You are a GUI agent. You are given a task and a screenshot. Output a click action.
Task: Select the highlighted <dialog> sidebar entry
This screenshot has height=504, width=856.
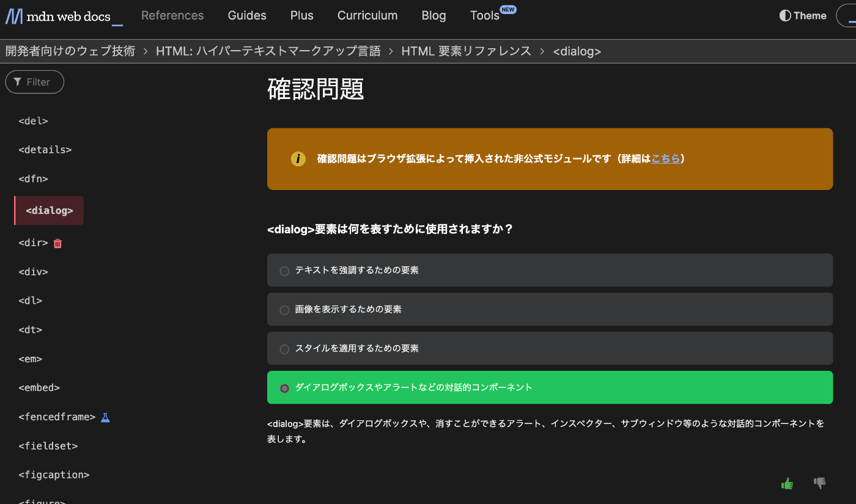(x=50, y=211)
